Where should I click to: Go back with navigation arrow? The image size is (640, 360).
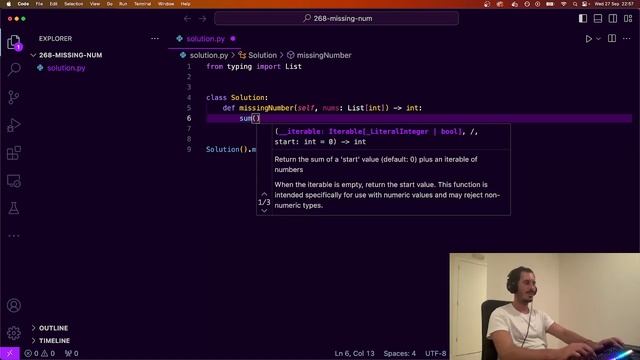click(187, 18)
